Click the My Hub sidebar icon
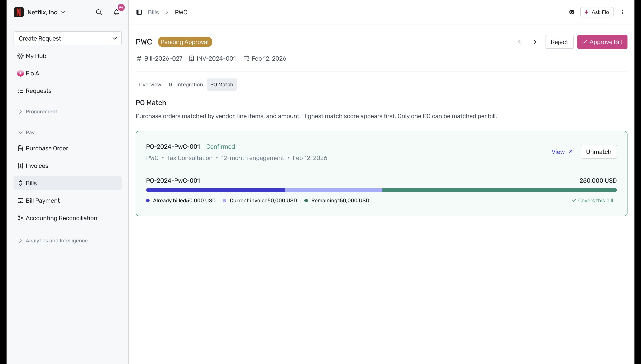This screenshot has height=364, width=641. pos(20,56)
